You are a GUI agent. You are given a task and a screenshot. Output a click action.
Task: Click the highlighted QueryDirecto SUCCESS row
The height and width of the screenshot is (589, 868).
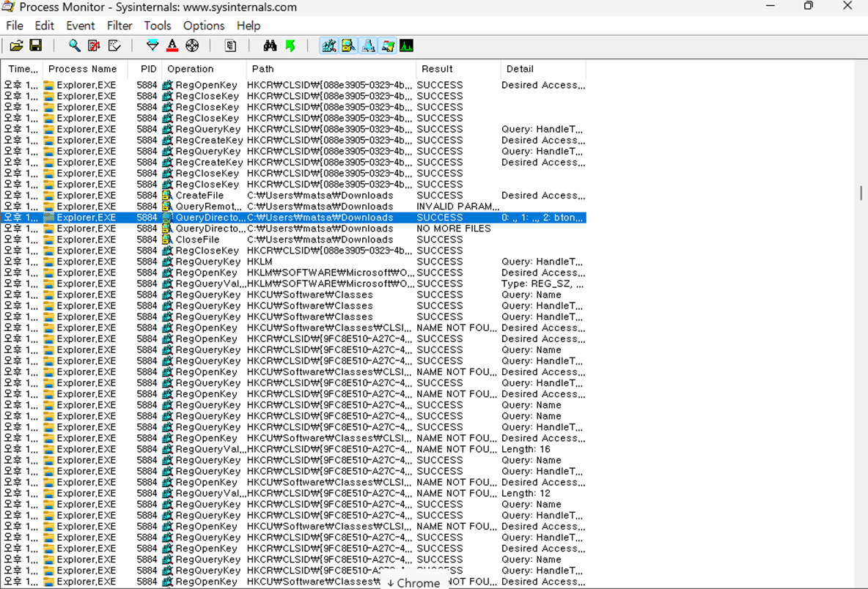click(x=293, y=218)
